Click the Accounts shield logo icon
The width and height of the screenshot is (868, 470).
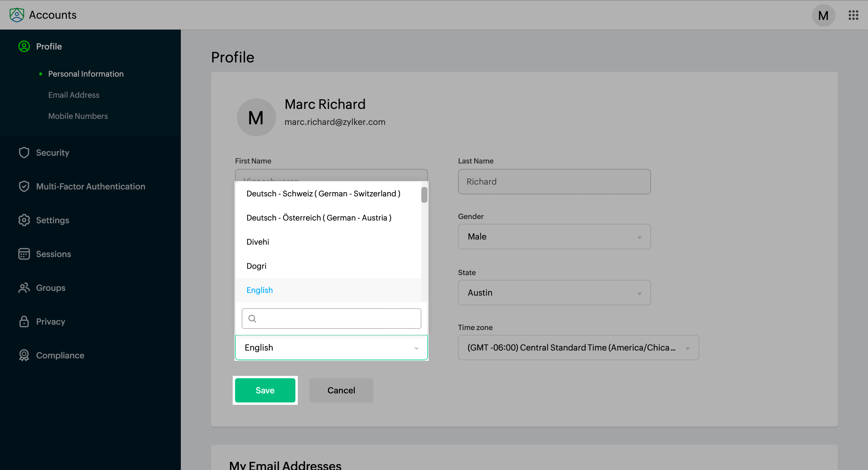tap(17, 15)
